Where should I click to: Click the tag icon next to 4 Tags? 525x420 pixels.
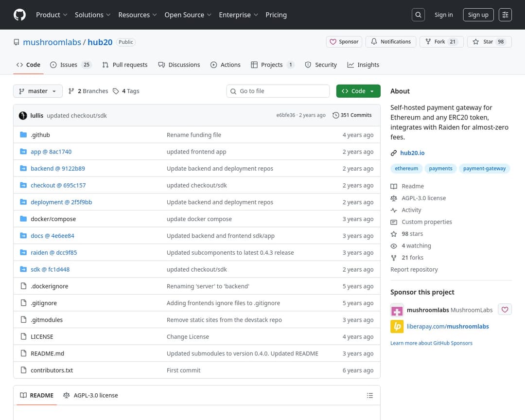coord(116,91)
